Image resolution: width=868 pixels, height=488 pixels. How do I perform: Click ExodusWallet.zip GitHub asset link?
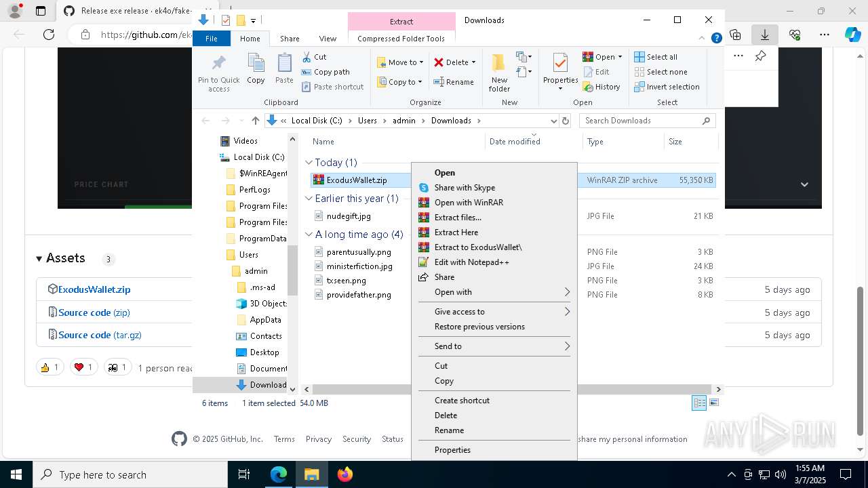(94, 289)
